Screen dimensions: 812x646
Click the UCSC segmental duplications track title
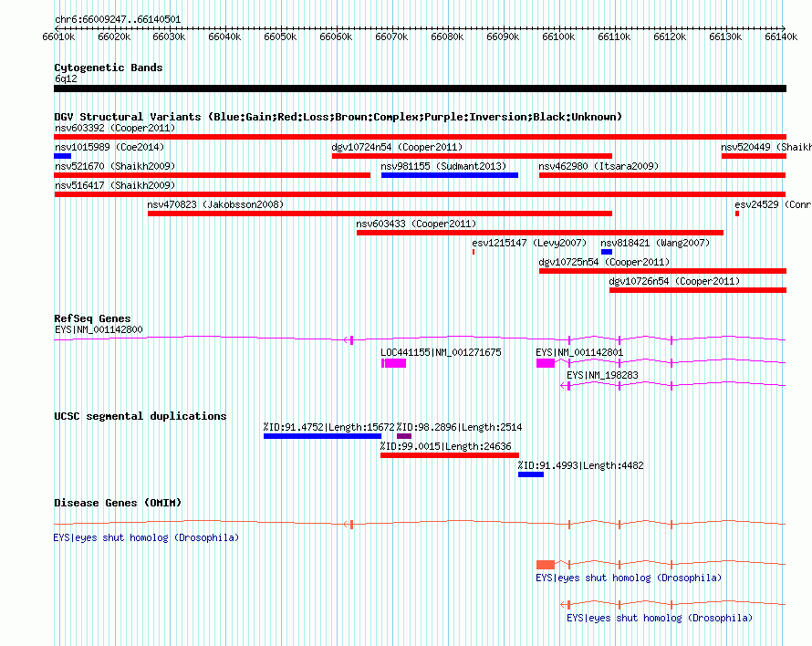(141, 416)
